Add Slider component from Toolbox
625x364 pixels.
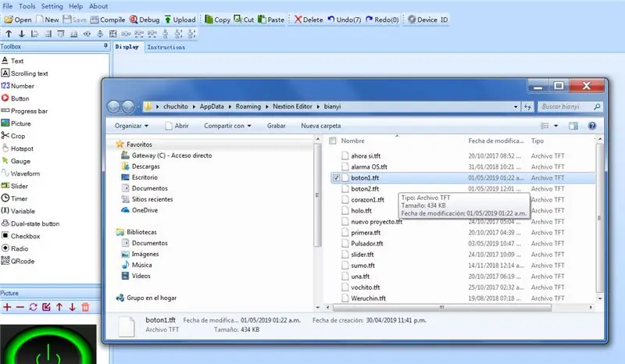14,186
